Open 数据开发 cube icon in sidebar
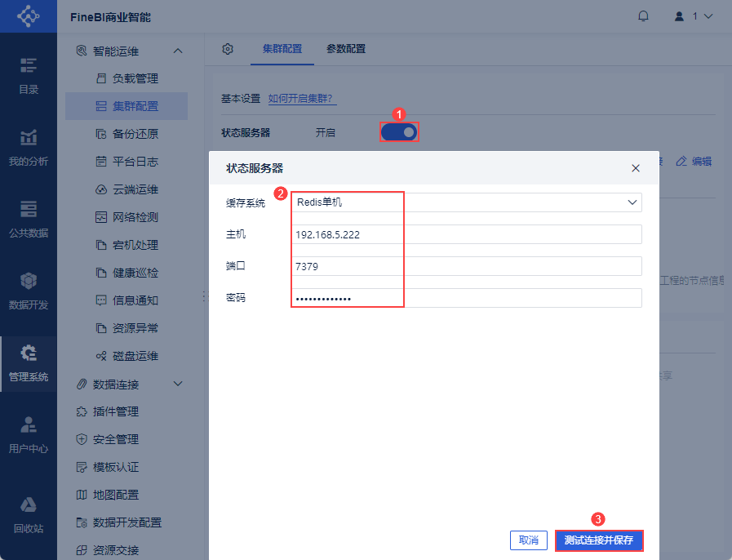The image size is (732, 560). (x=29, y=281)
